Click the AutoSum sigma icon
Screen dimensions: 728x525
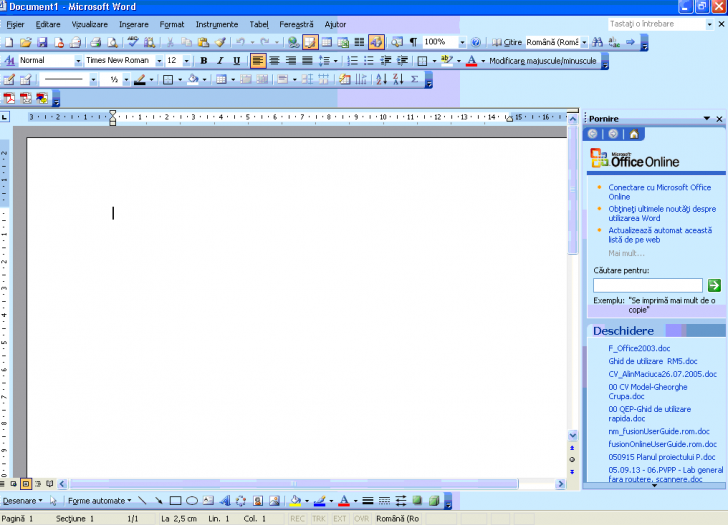[x=415, y=79]
